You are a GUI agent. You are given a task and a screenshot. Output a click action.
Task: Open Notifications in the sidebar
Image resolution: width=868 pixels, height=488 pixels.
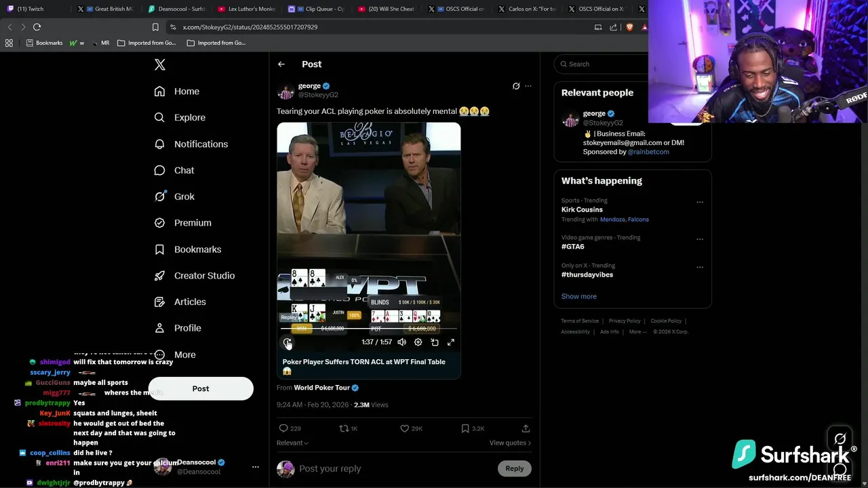pos(191,144)
